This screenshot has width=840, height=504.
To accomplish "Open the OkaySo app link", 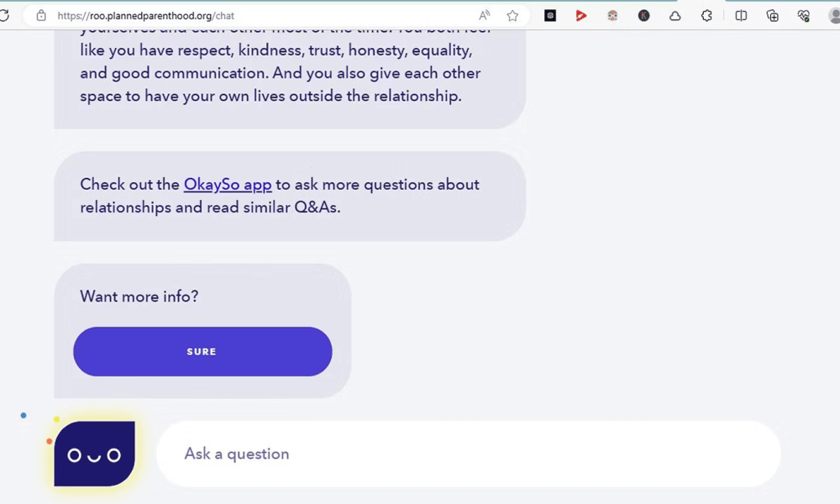I will [228, 184].
